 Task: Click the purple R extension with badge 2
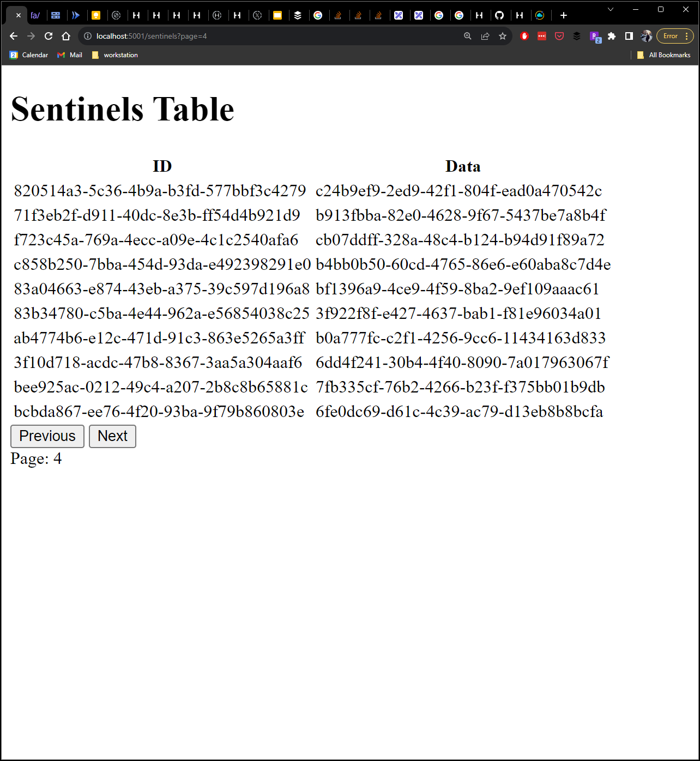[594, 36]
